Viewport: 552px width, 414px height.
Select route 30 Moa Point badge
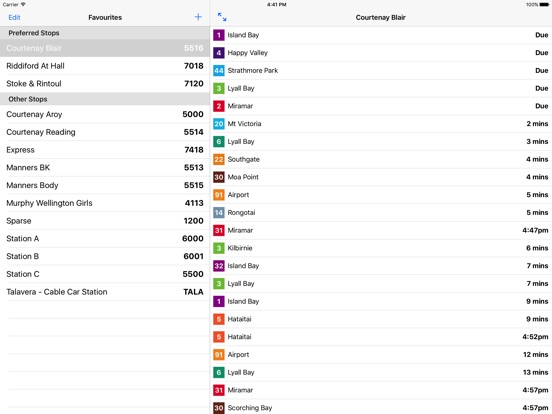(219, 177)
